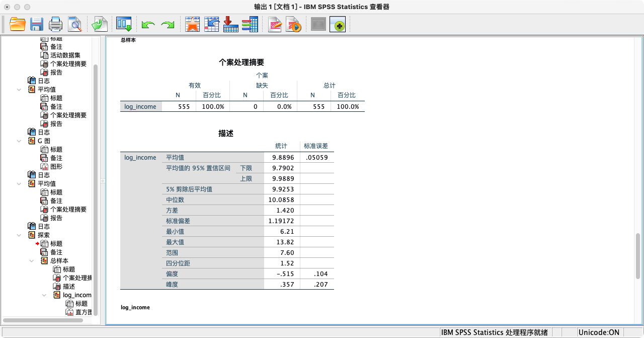644x338 pixels.
Task: Click the standard error .05059 cell
Action: click(x=316, y=157)
